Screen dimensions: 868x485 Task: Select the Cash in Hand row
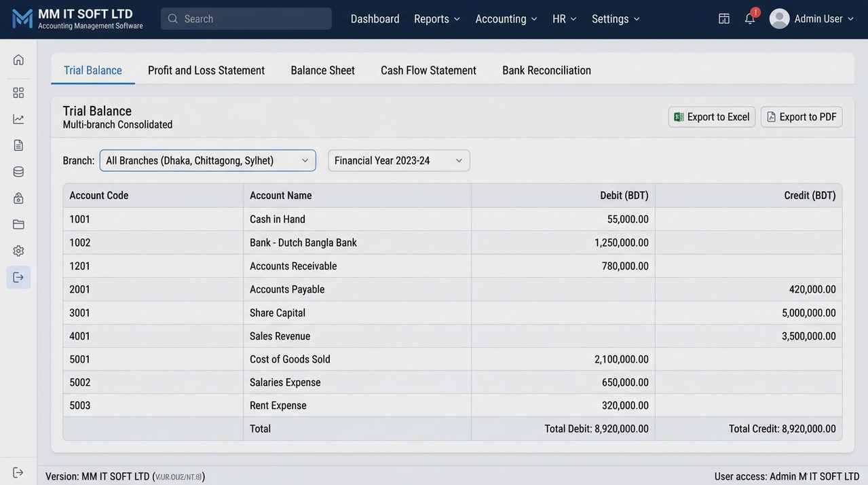(453, 219)
